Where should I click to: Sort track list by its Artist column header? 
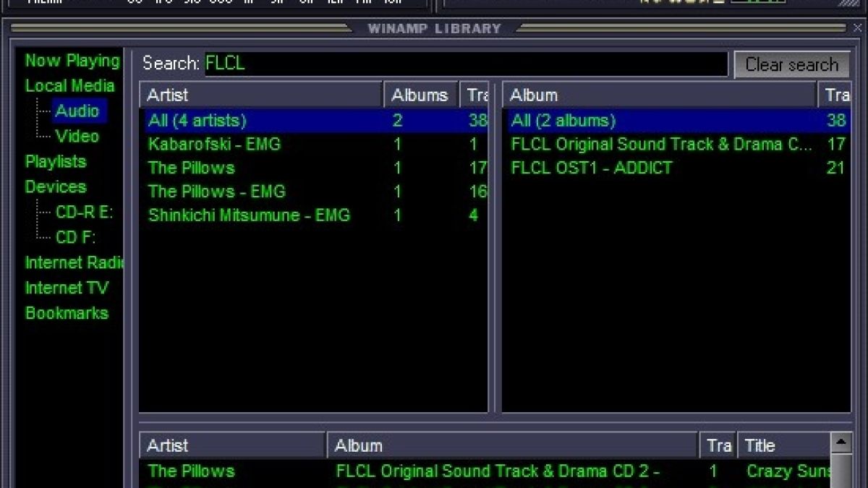232,445
